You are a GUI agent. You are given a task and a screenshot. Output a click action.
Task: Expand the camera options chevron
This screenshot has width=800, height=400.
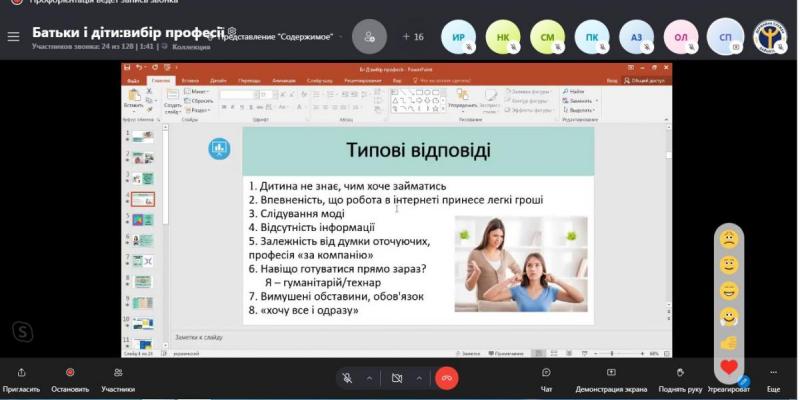420,378
